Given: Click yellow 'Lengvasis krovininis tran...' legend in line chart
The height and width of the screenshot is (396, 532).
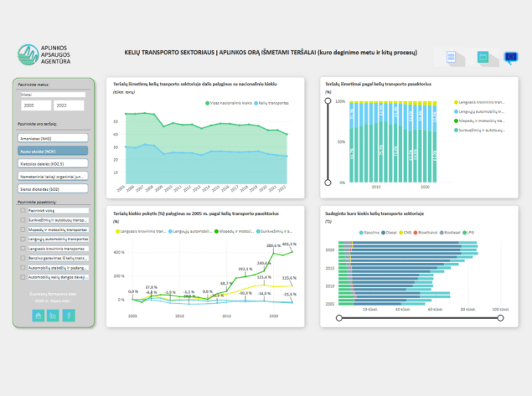Looking at the screenshot, I should click(141, 231).
